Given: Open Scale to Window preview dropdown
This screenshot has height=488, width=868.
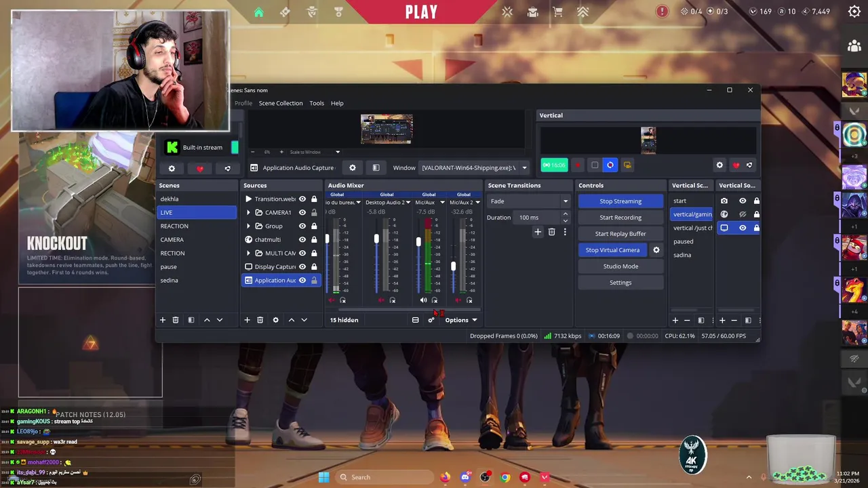Looking at the screenshot, I should tap(315, 152).
